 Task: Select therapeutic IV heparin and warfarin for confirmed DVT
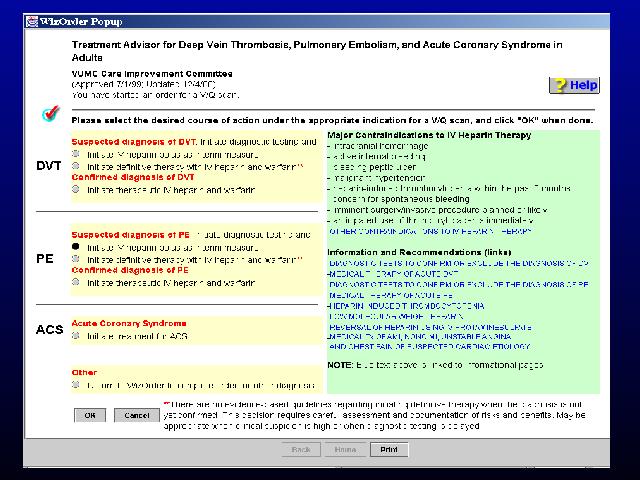coord(76,189)
